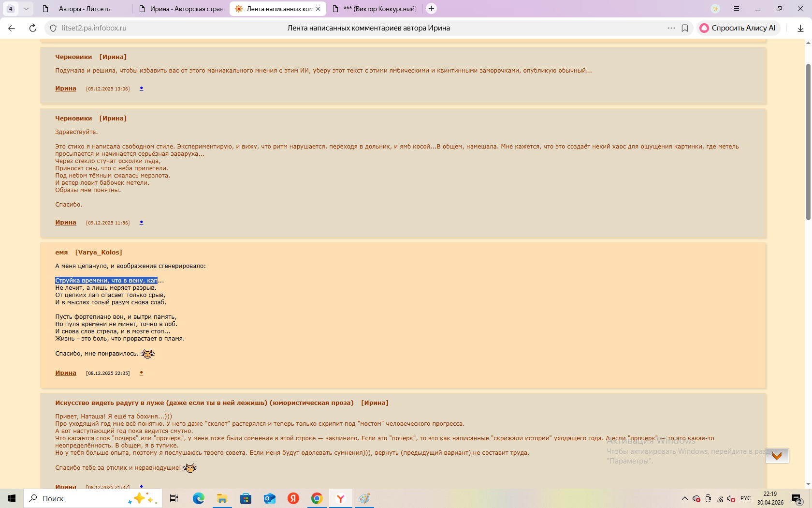The height and width of the screenshot is (508, 812).
Task: Launch Microsoft Edge from the taskbar
Action: pos(199,498)
